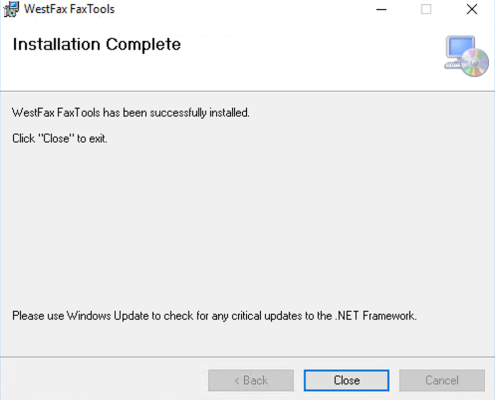Close the installer with the title bar X
Viewport: 495px width, 400px height.
click(x=472, y=9)
